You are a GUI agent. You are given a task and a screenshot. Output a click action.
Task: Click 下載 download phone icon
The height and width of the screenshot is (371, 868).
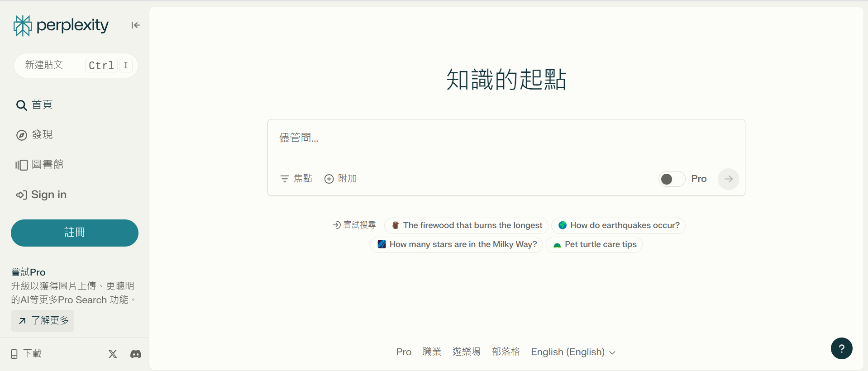coord(14,354)
